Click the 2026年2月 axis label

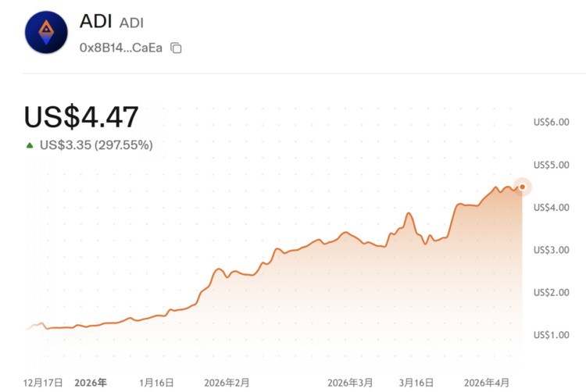click(227, 383)
